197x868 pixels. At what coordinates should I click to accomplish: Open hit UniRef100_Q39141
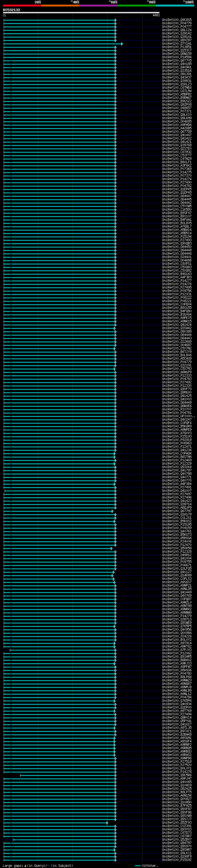point(177,37)
